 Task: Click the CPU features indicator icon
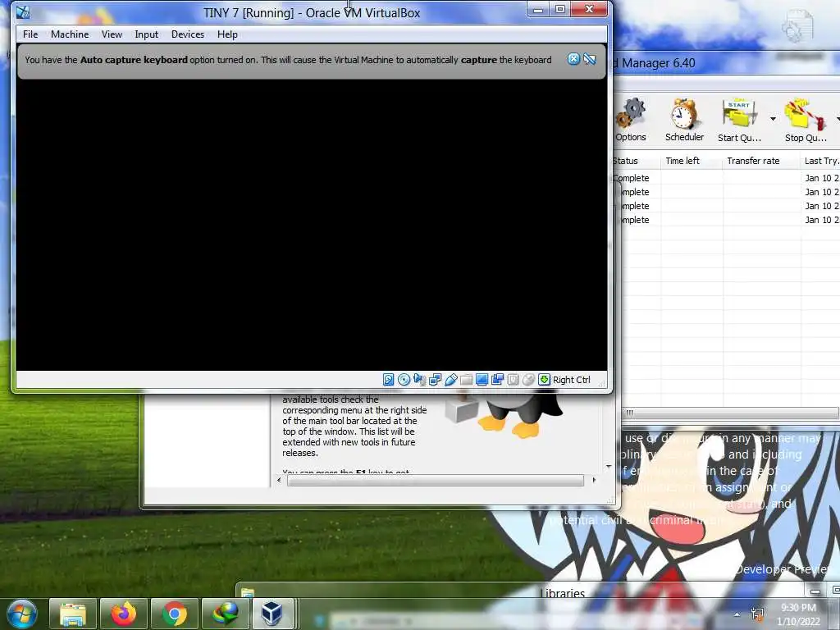tap(513, 380)
